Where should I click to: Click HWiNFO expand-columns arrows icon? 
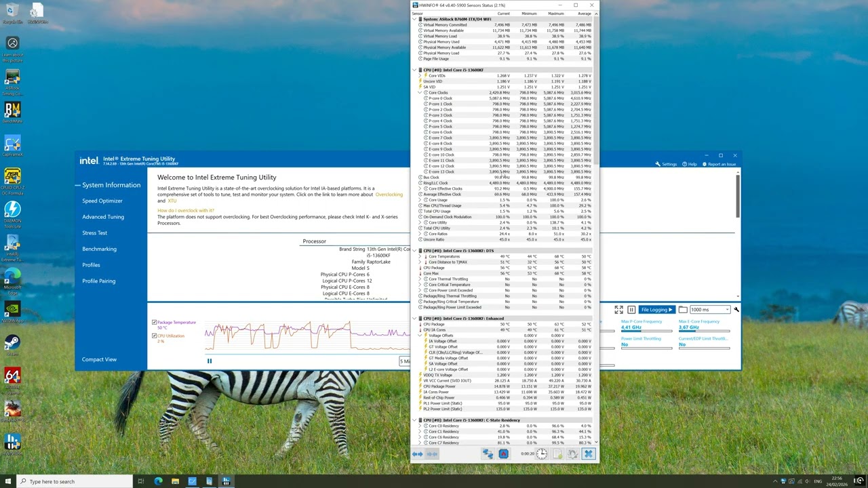(x=417, y=454)
